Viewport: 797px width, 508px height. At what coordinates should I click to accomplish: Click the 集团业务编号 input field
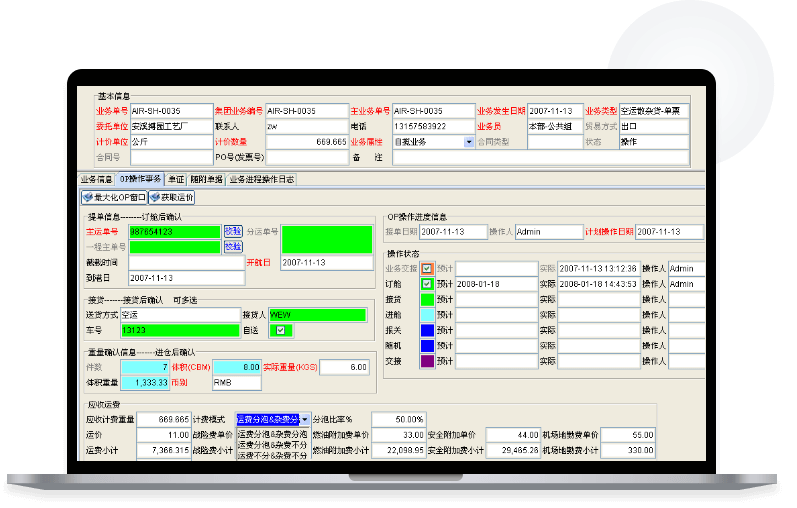click(x=307, y=111)
